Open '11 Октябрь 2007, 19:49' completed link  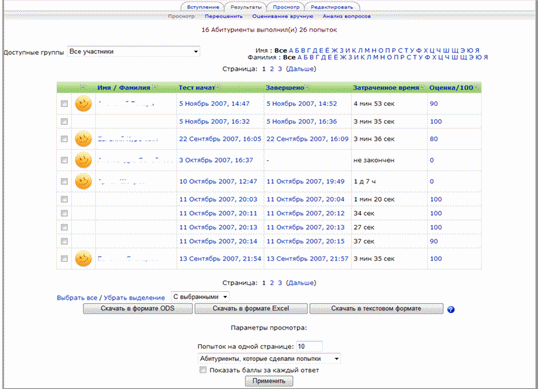click(305, 181)
